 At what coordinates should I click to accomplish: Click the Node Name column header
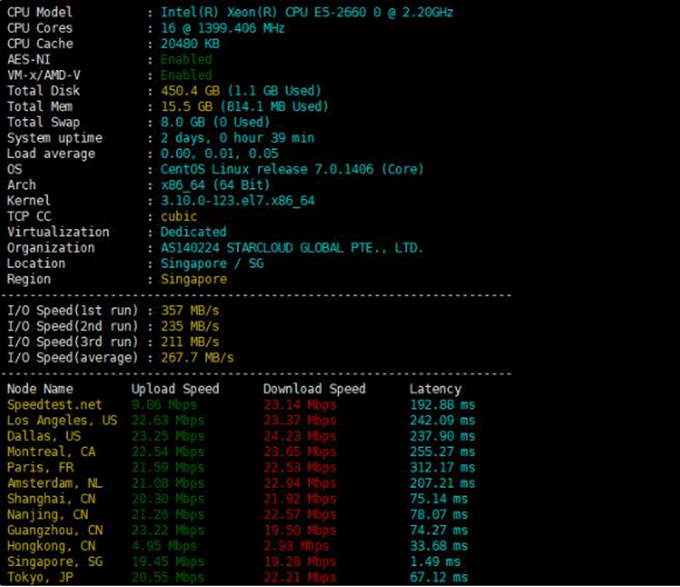(40, 389)
